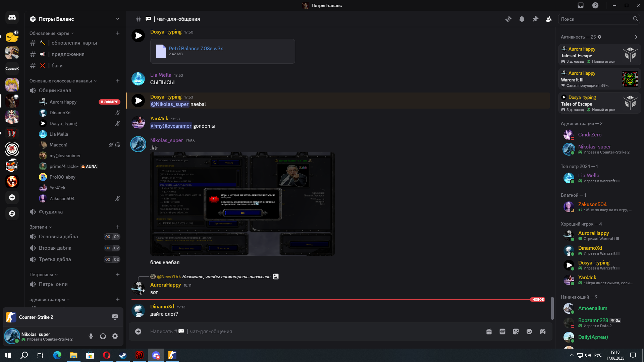Open the emoji picker icon
Screen dimensions: 644x362
click(529, 331)
